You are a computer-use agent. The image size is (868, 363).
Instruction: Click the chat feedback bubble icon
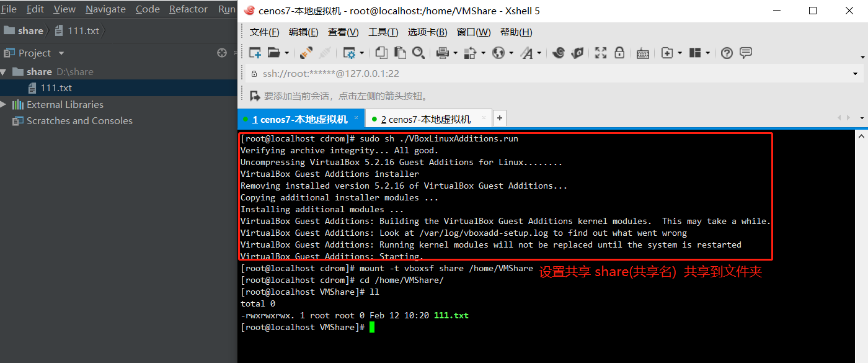tap(746, 53)
